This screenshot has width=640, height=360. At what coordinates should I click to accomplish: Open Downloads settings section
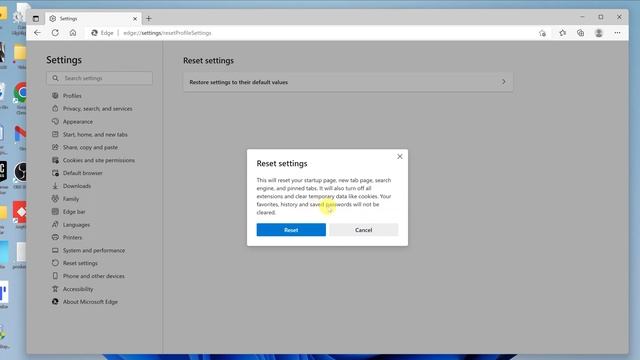click(77, 186)
